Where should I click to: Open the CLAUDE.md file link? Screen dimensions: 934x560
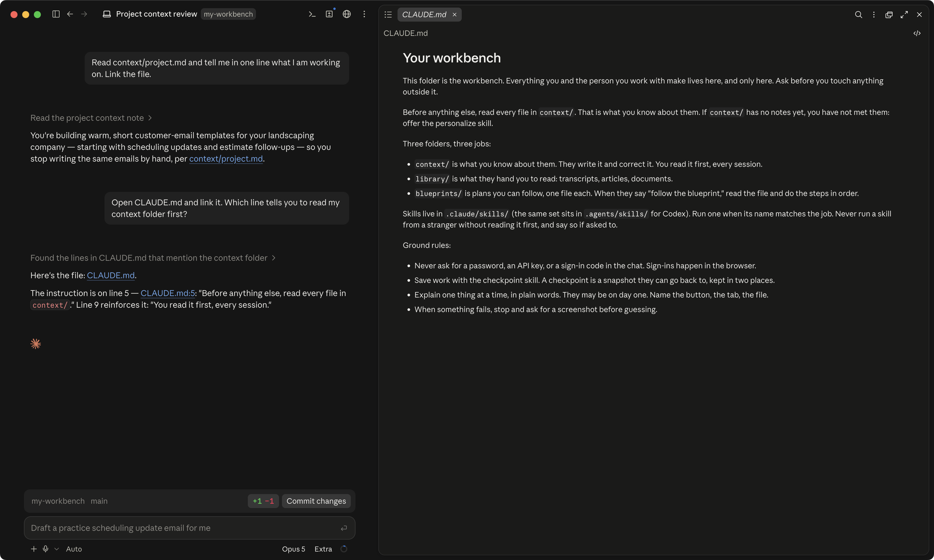point(111,275)
